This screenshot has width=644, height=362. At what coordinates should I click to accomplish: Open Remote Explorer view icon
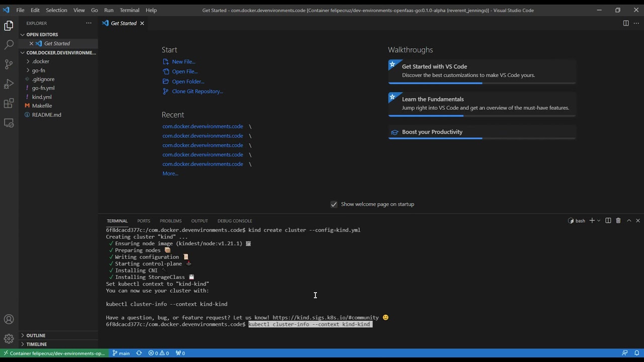click(x=9, y=123)
